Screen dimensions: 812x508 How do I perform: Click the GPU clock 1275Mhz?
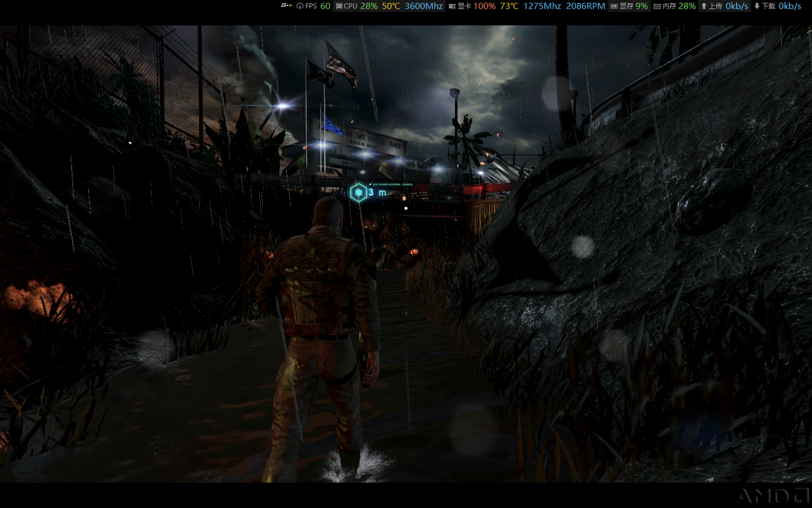coord(542,6)
